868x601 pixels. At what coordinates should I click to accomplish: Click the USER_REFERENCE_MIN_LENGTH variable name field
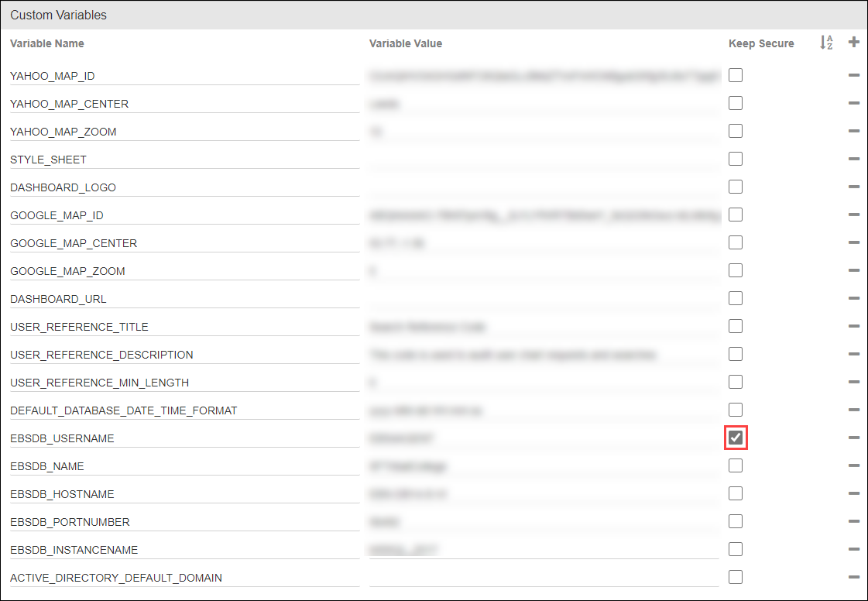[x=183, y=383]
